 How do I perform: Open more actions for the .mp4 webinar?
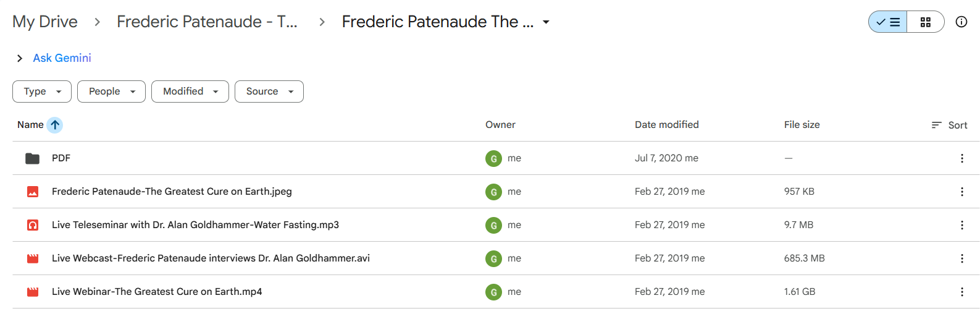[961, 292]
